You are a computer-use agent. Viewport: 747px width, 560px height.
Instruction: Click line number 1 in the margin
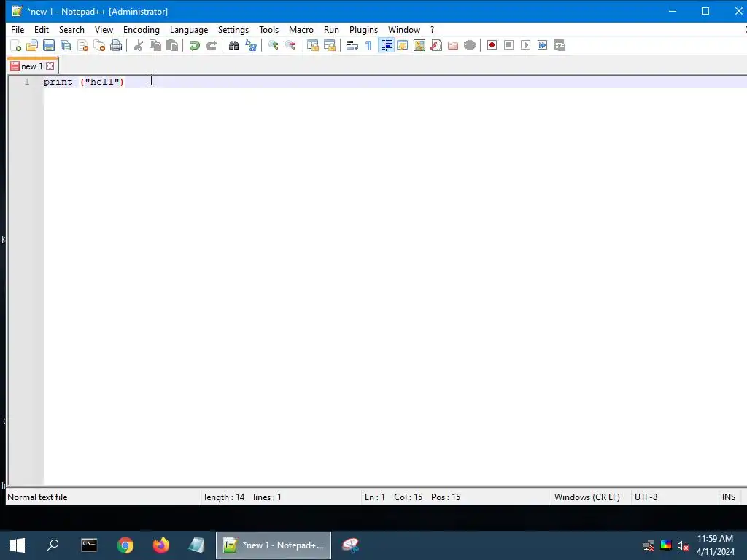click(27, 82)
